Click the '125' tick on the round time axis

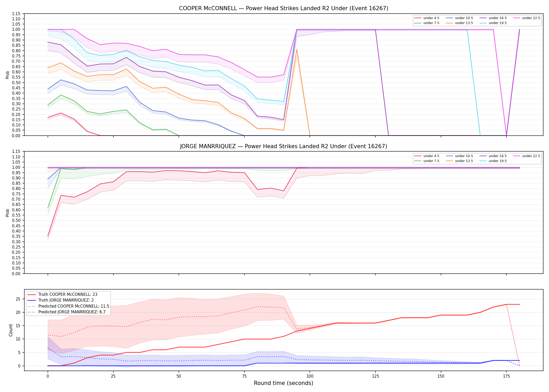pos(375,376)
